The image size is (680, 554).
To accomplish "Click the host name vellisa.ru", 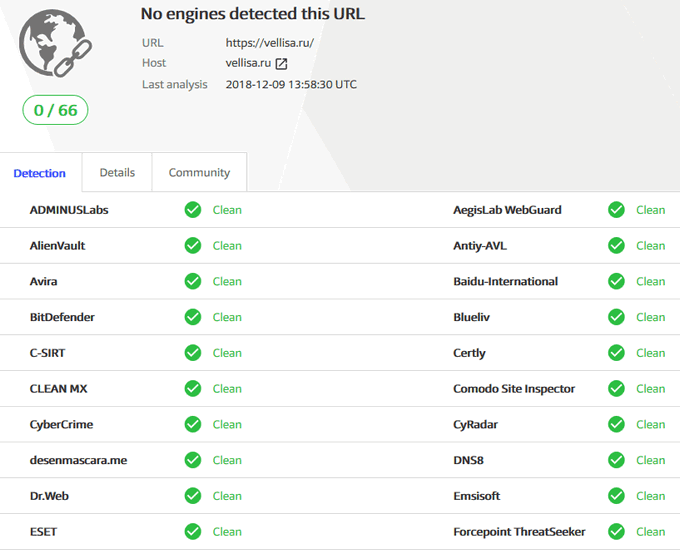I will pyautogui.click(x=248, y=63).
